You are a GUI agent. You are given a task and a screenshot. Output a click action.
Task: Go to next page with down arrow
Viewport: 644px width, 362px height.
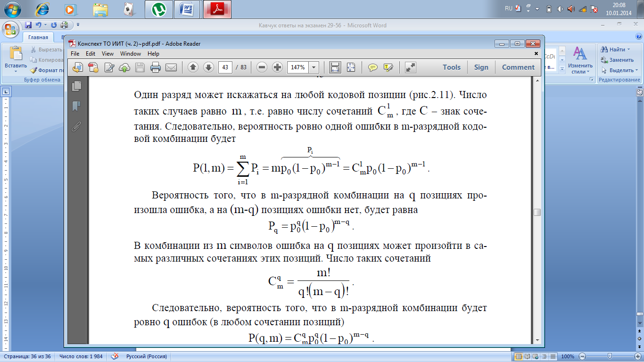208,67
